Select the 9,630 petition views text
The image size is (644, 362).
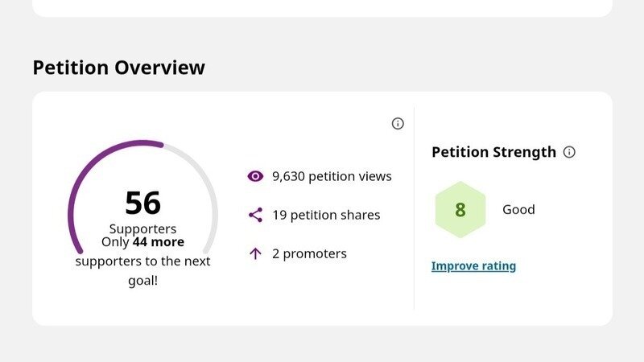(332, 176)
